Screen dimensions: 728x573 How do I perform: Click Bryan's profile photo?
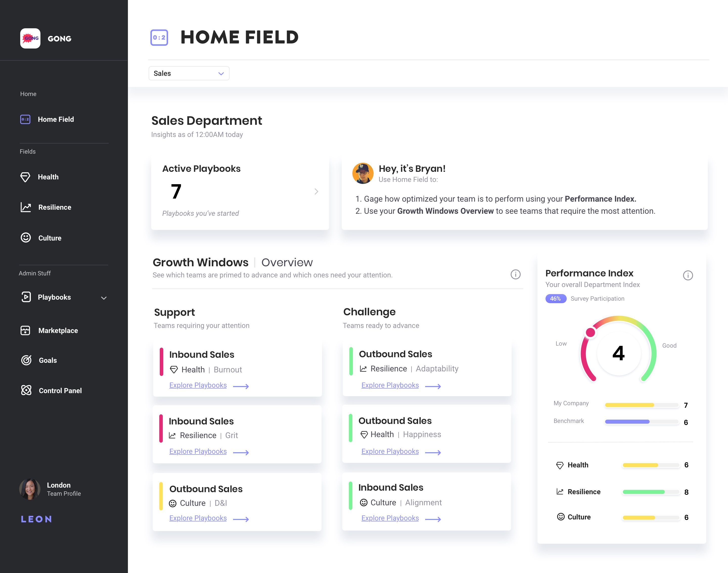coord(363,174)
